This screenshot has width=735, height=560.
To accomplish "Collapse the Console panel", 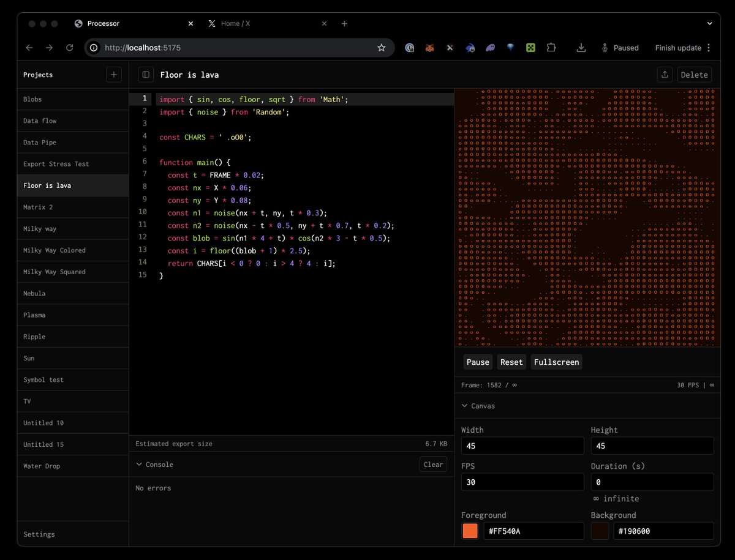I will [x=154, y=465].
